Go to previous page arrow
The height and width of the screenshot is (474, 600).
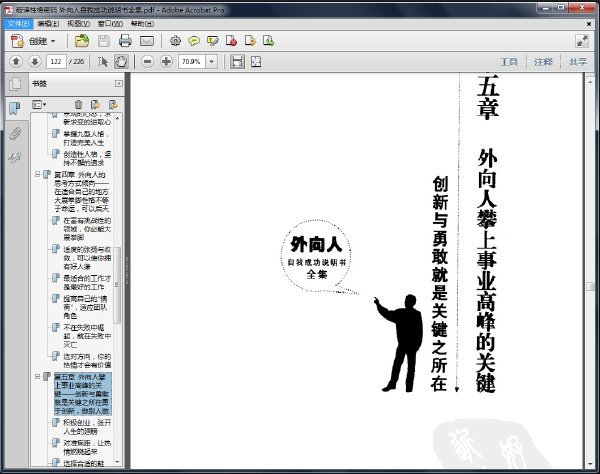coord(16,62)
